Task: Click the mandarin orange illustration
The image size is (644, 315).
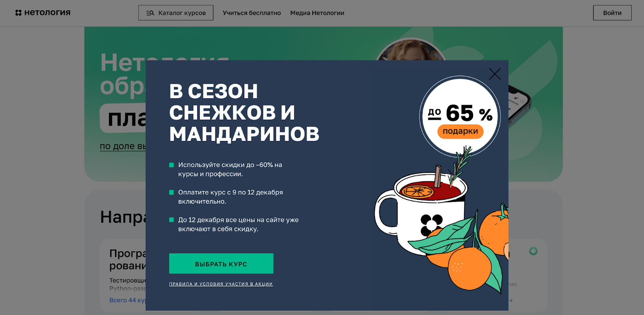Action: click(x=470, y=268)
